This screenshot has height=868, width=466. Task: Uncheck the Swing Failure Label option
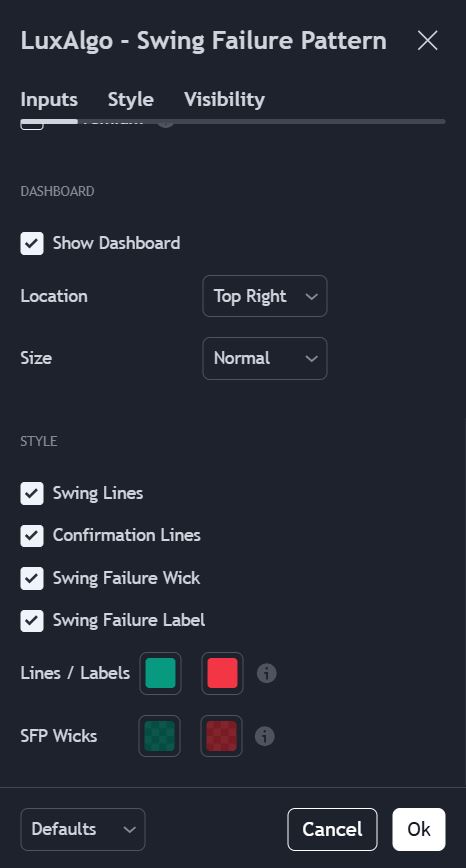tap(32, 620)
